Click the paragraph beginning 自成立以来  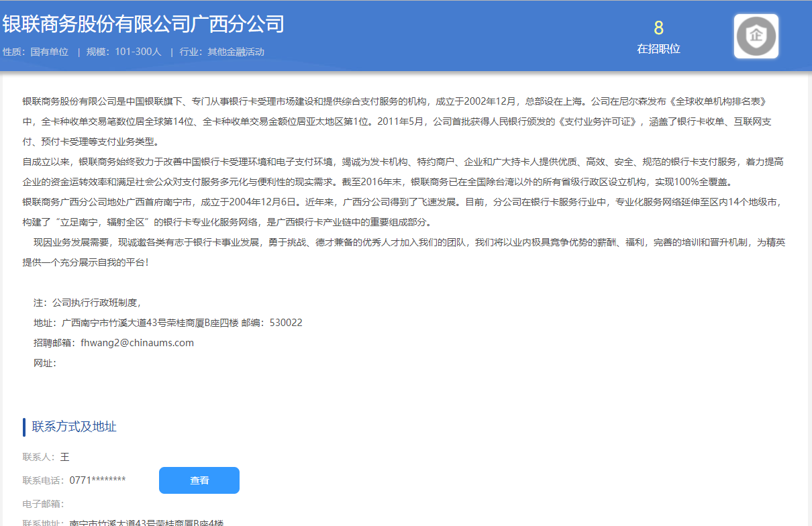tap(403, 172)
